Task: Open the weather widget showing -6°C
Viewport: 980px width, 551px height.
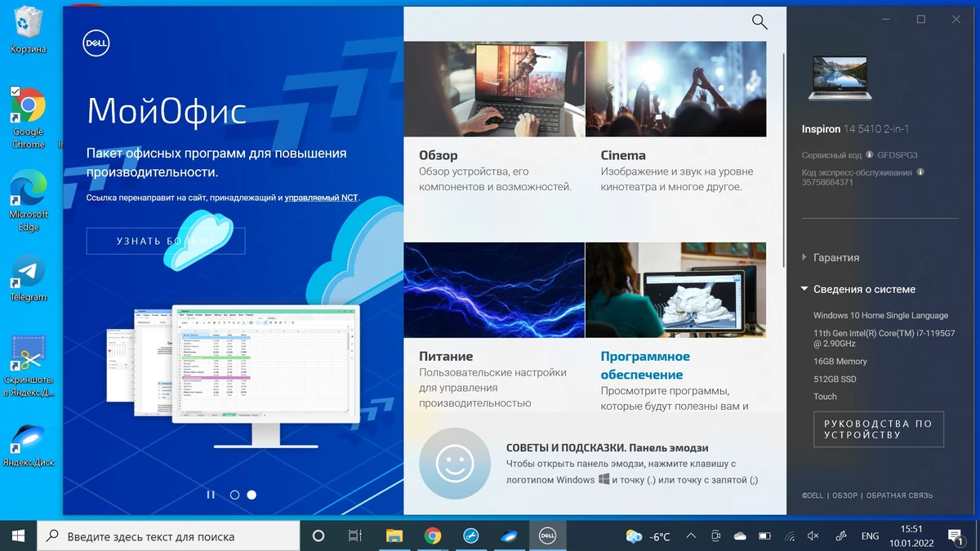Action: (x=648, y=536)
